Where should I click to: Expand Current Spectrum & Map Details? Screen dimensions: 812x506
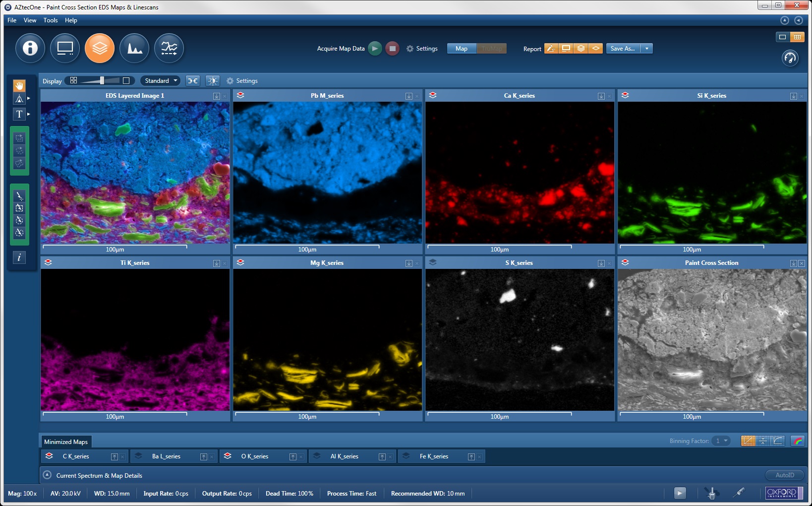tap(47, 475)
